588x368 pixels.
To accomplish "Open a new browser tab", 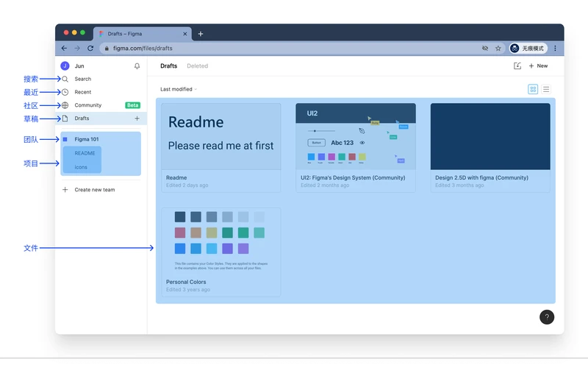I will (201, 34).
